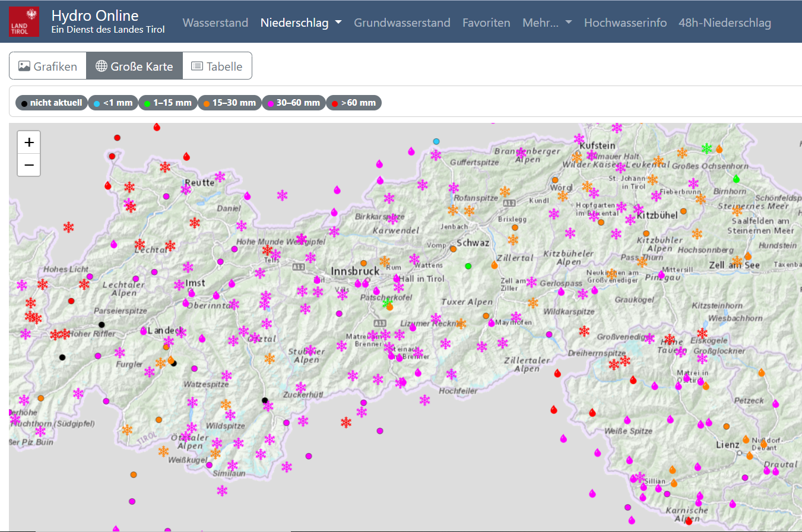Switch to the Grafiken view
802x532 pixels.
(x=47, y=66)
